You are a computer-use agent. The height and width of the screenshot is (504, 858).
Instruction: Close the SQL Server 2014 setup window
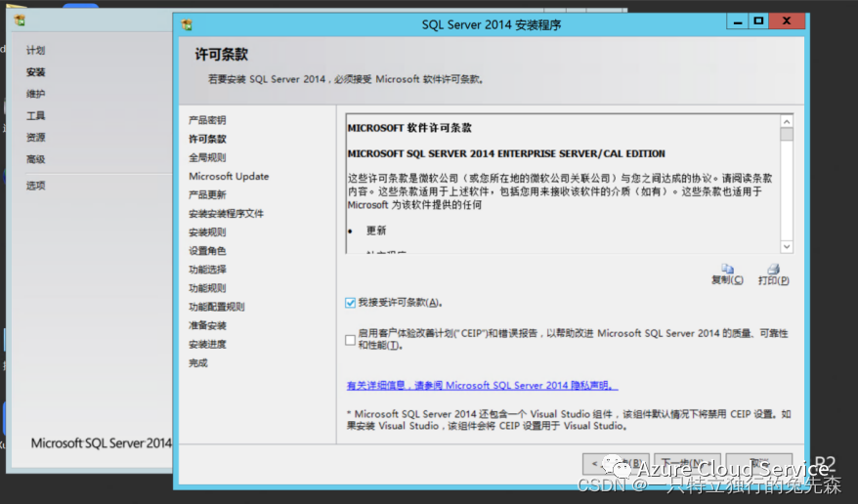pyautogui.click(x=787, y=21)
